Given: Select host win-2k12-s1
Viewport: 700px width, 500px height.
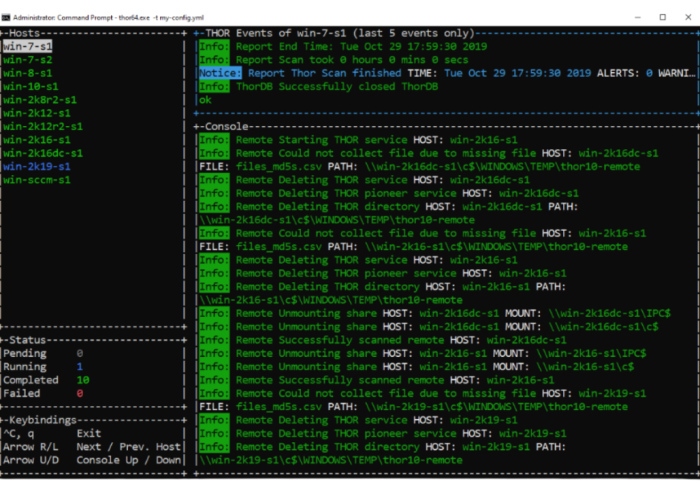Looking at the screenshot, I should (37, 113).
